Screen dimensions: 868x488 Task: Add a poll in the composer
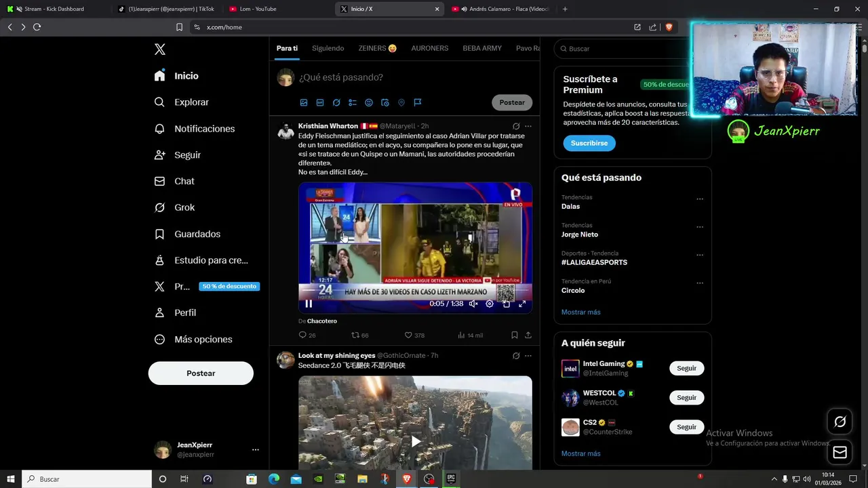353,102
